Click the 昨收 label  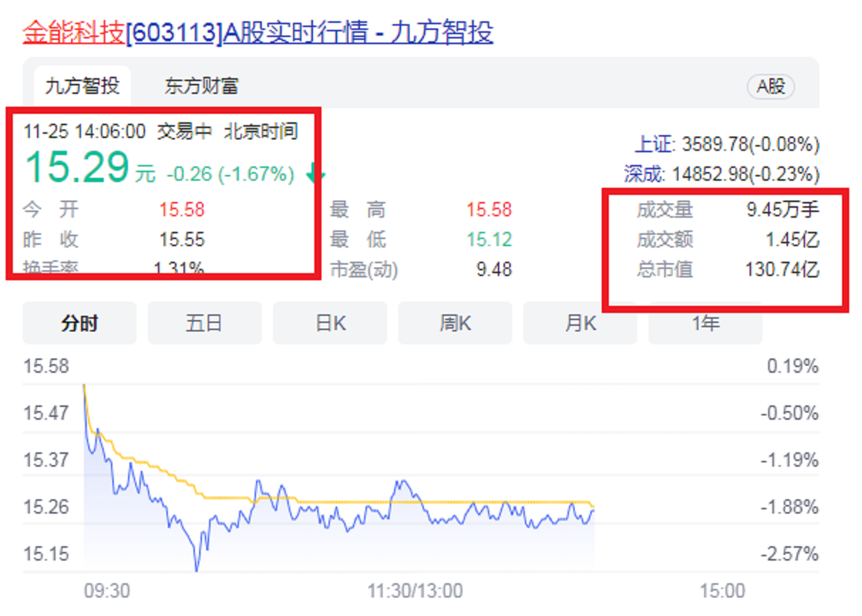pos(51,240)
